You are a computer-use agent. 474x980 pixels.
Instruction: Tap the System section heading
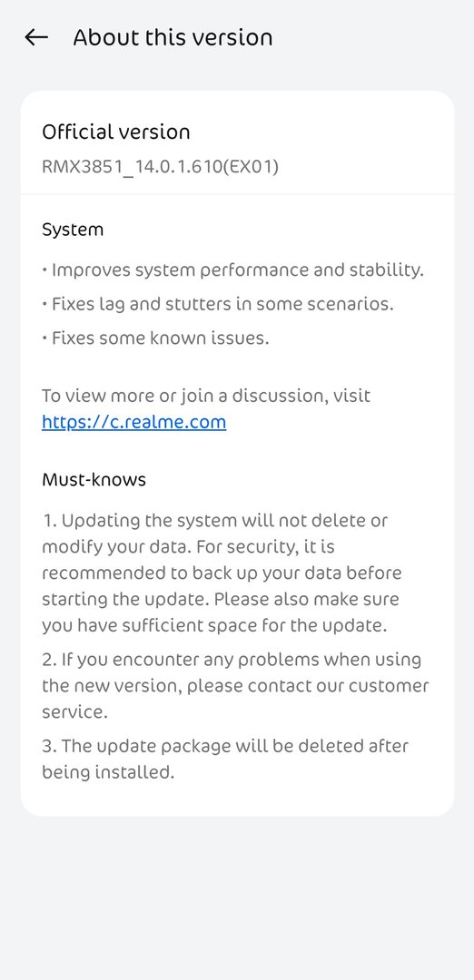[73, 230]
